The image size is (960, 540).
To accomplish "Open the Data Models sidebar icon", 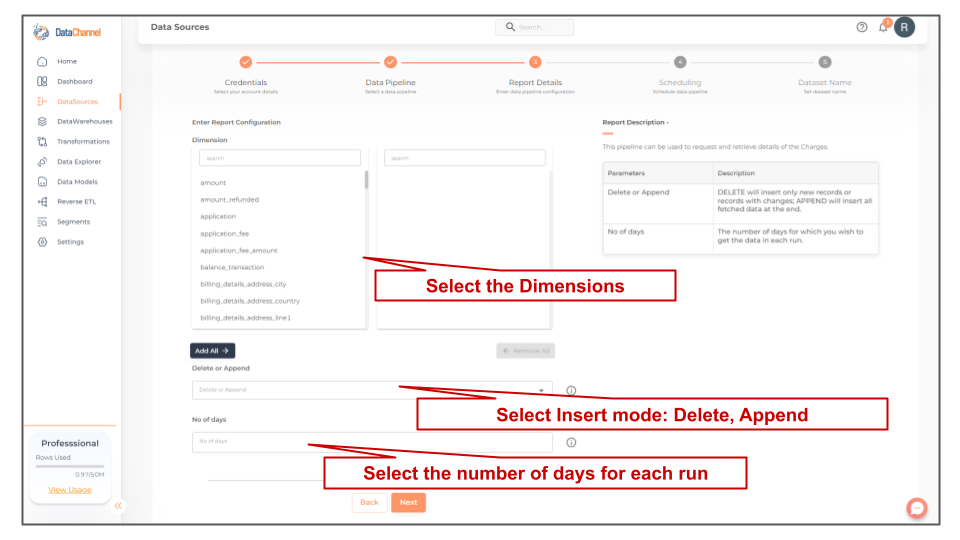I will click(42, 182).
